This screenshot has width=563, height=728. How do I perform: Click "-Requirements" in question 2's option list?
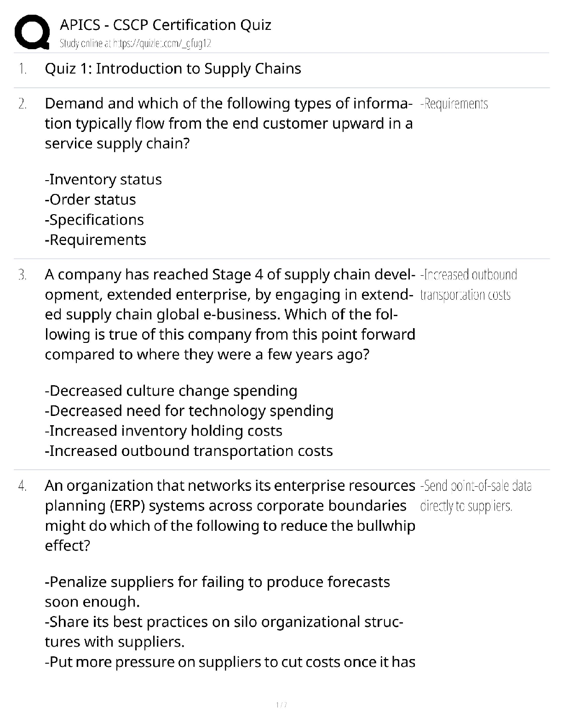(x=96, y=240)
